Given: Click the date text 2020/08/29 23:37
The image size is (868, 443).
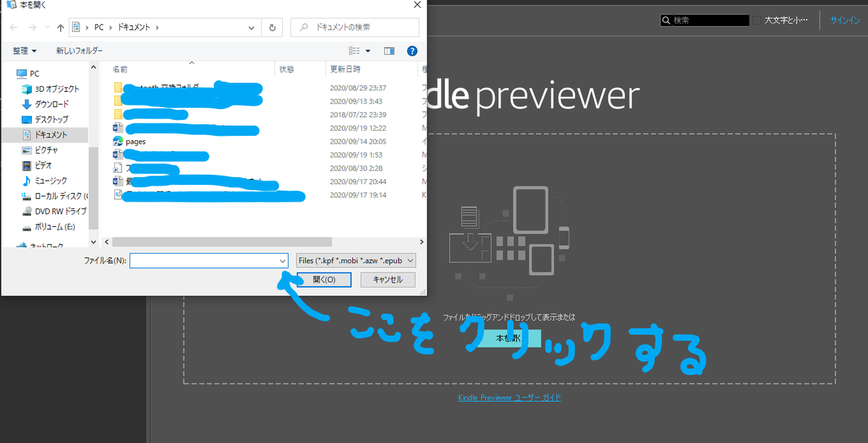Looking at the screenshot, I should coord(358,88).
